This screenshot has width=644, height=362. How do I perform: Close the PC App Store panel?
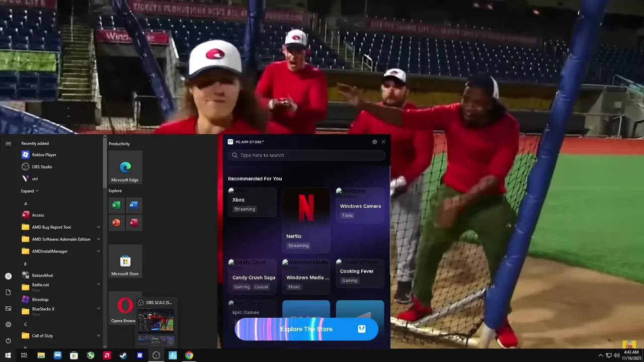click(x=383, y=142)
